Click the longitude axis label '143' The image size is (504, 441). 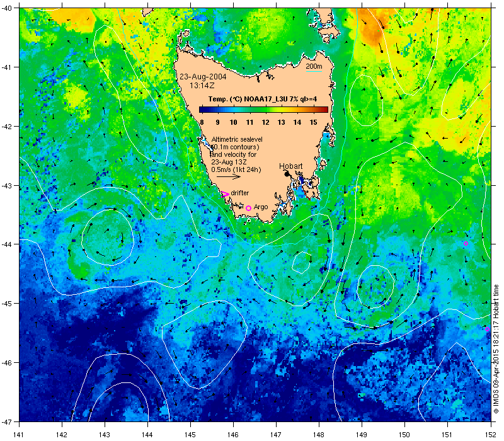105,435
